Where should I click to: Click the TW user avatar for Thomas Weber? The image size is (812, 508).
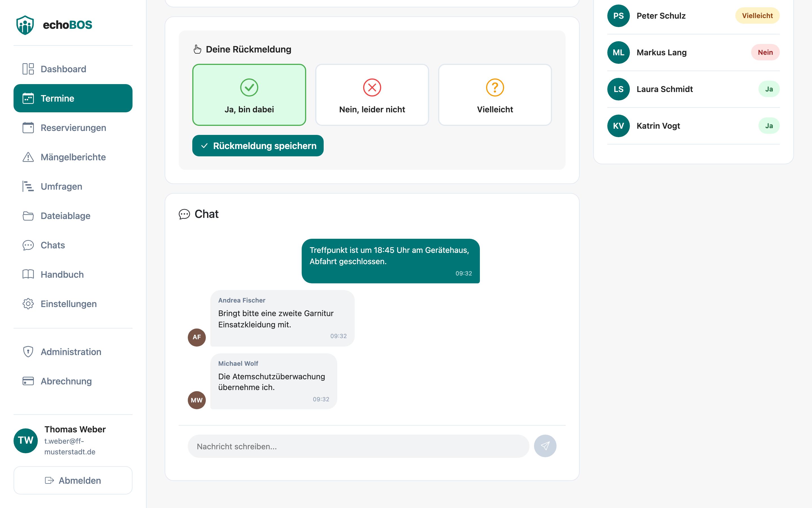pos(25,441)
